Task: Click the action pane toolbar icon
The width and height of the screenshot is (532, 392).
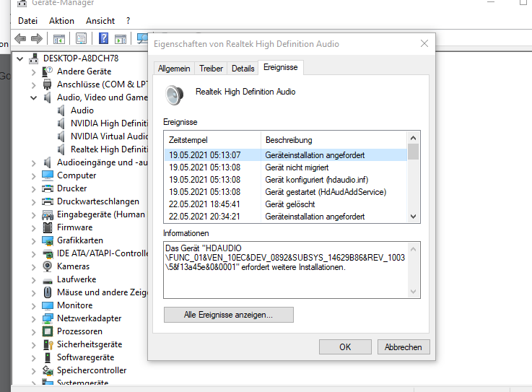Action: pyautogui.click(x=121, y=39)
